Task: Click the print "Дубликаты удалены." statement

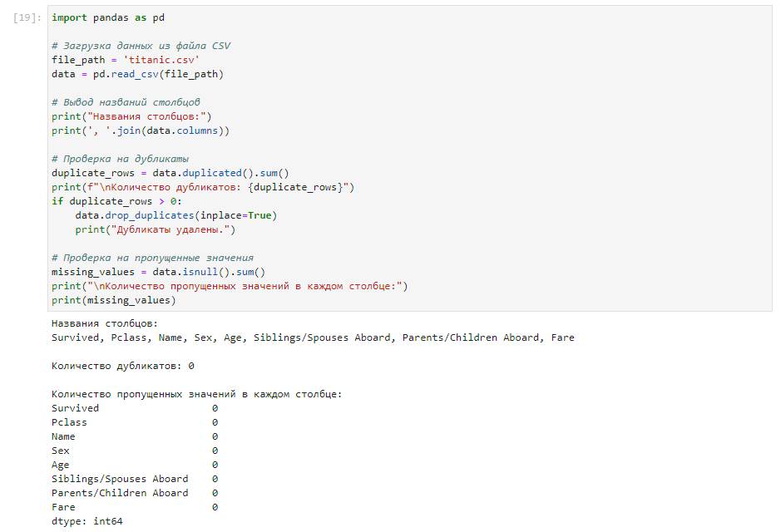Action: coord(156,229)
